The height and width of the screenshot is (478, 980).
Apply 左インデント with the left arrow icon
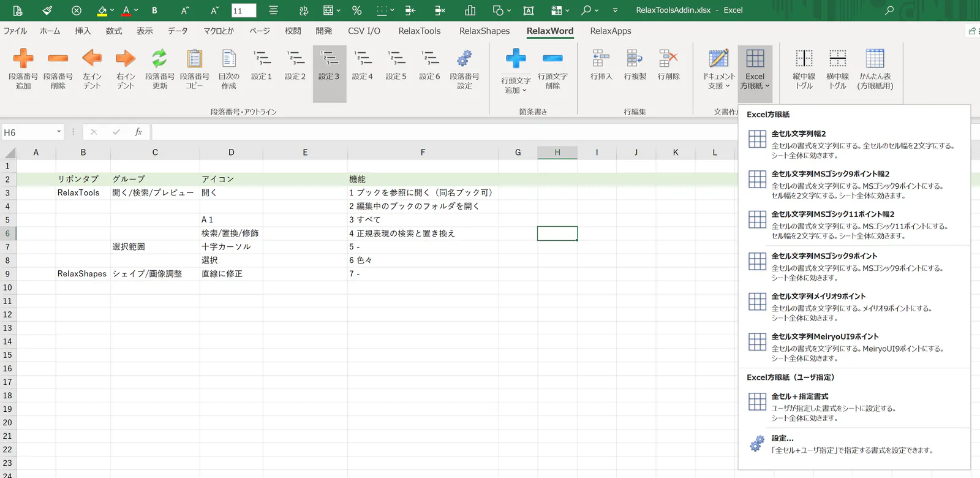pos(92,58)
